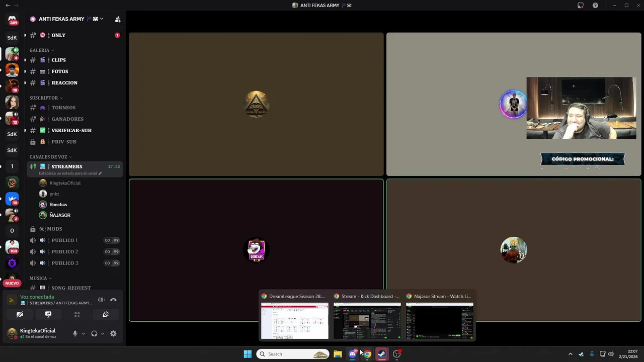Image resolution: width=644 pixels, height=362 pixels.
Task: Open the FOTOS channel
Action: [74, 71]
